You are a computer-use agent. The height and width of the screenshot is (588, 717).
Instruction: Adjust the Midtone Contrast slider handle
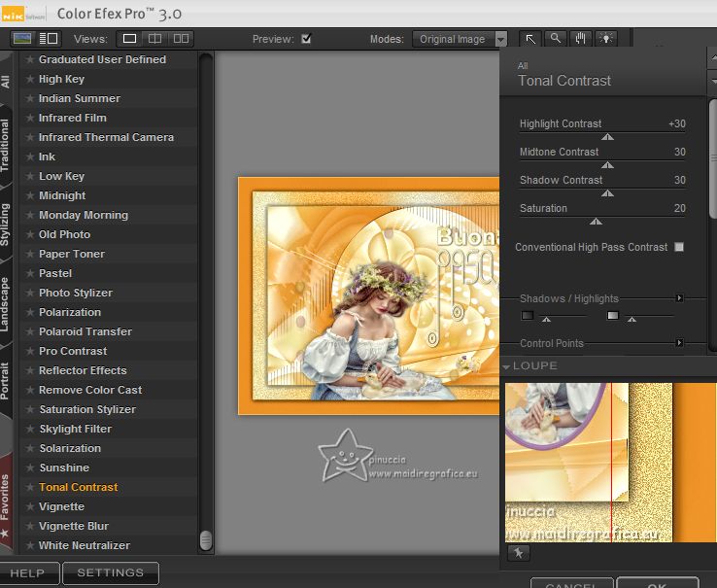tap(607, 164)
